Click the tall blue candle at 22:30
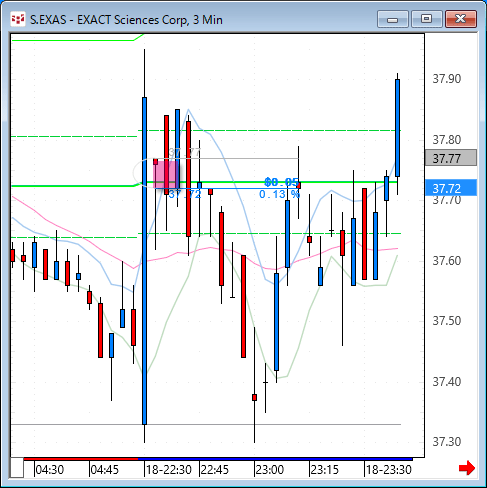 [x=144, y=261]
